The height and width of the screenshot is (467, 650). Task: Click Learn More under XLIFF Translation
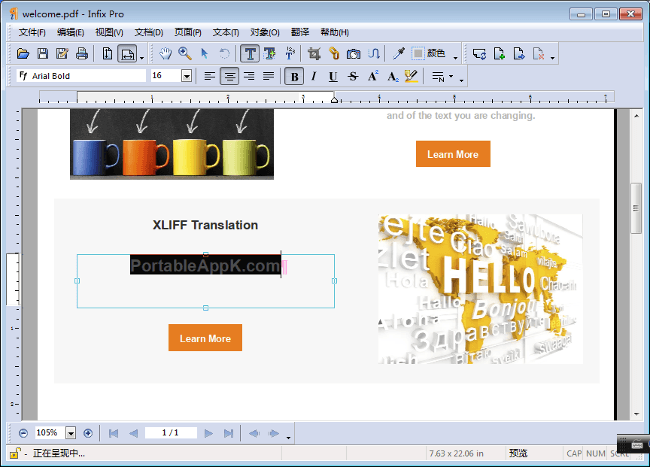pyautogui.click(x=205, y=338)
